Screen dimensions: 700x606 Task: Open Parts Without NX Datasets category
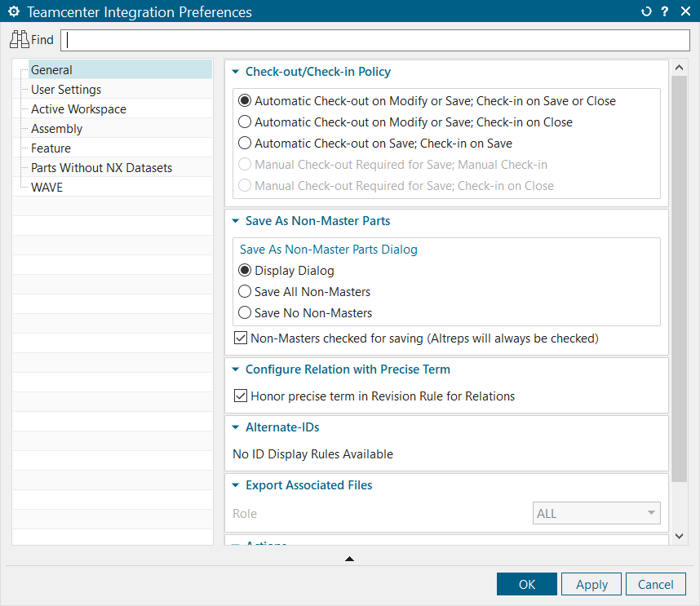tap(101, 168)
